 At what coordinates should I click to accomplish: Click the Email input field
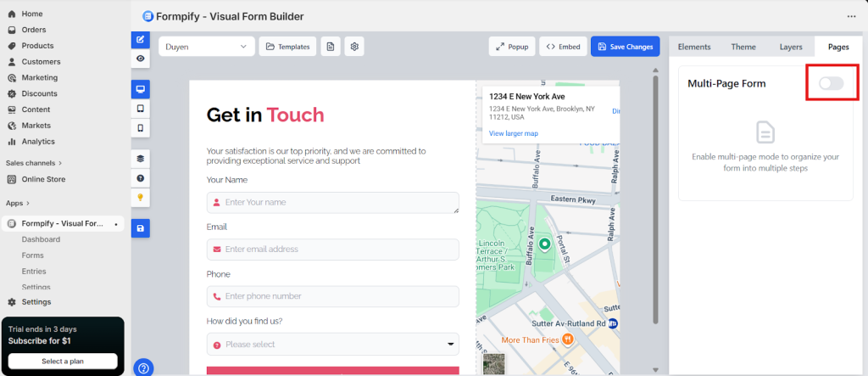332,250
